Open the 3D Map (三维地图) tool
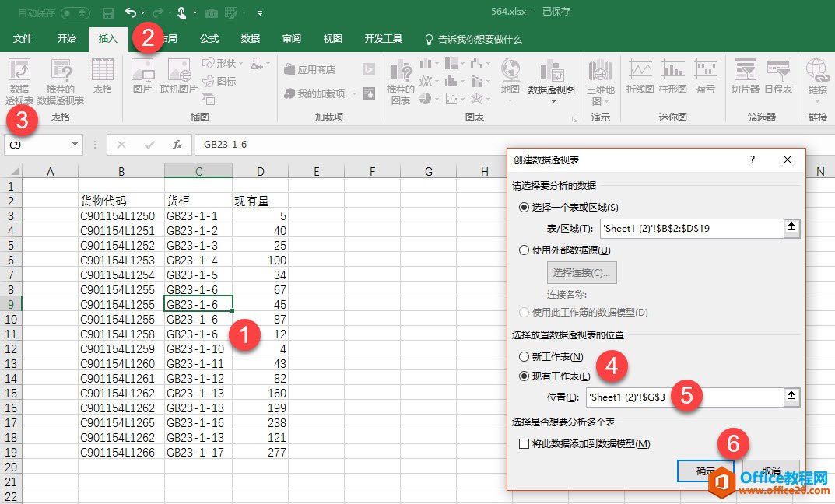 (600, 81)
